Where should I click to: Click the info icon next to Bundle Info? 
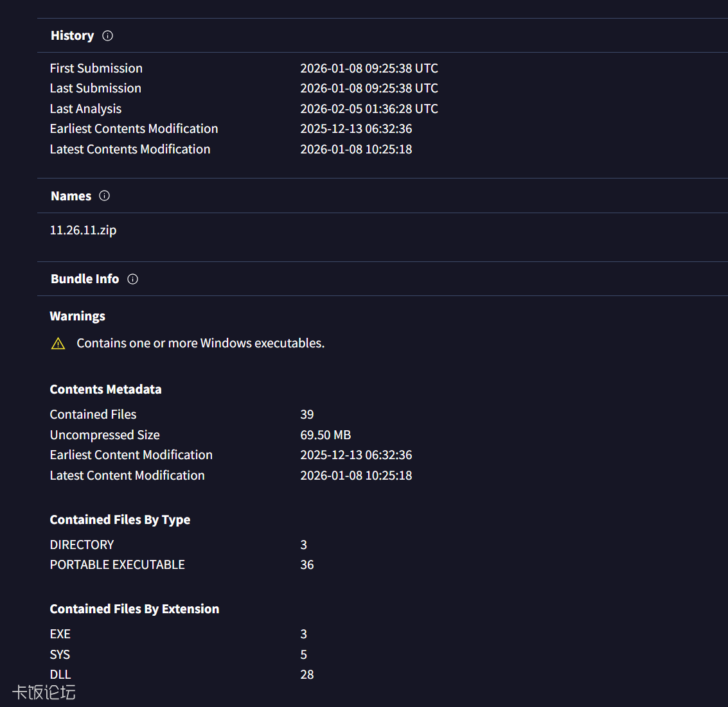(132, 279)
